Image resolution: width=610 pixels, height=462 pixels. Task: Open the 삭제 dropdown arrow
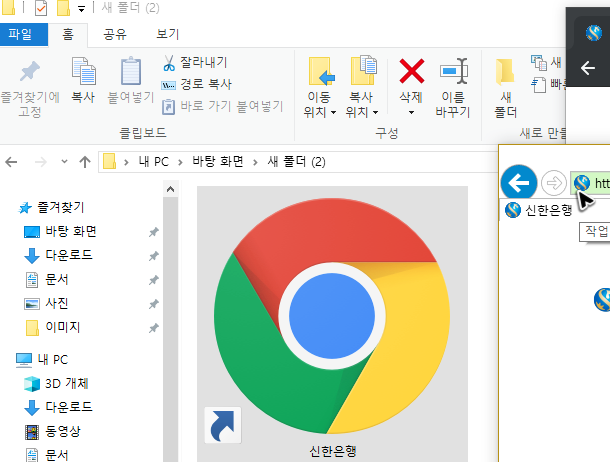pyautogui.click(x=411, y=113)
